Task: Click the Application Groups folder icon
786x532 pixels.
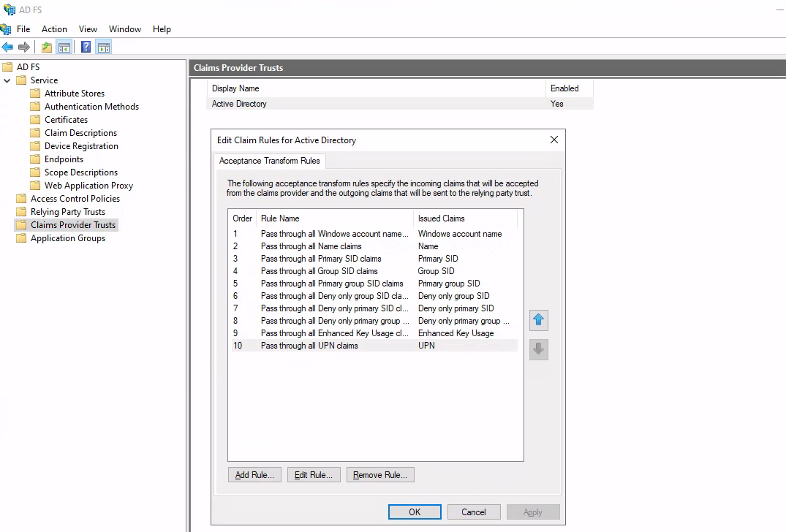Action: click(21, 238)
